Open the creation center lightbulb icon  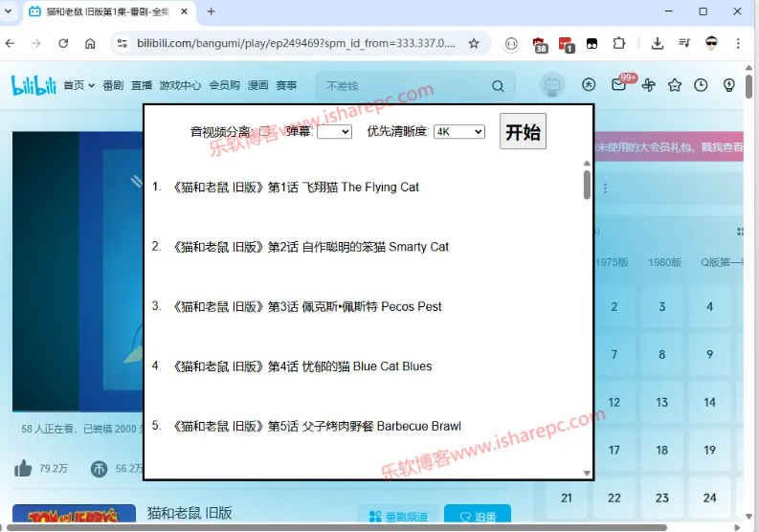[729, 85]
